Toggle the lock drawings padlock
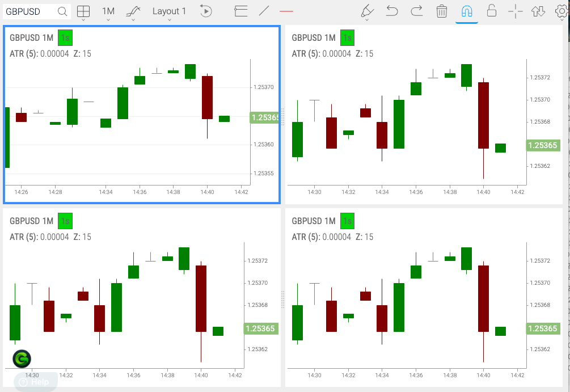Viewport: 570px width, 392px height. (x=492, y=11)
